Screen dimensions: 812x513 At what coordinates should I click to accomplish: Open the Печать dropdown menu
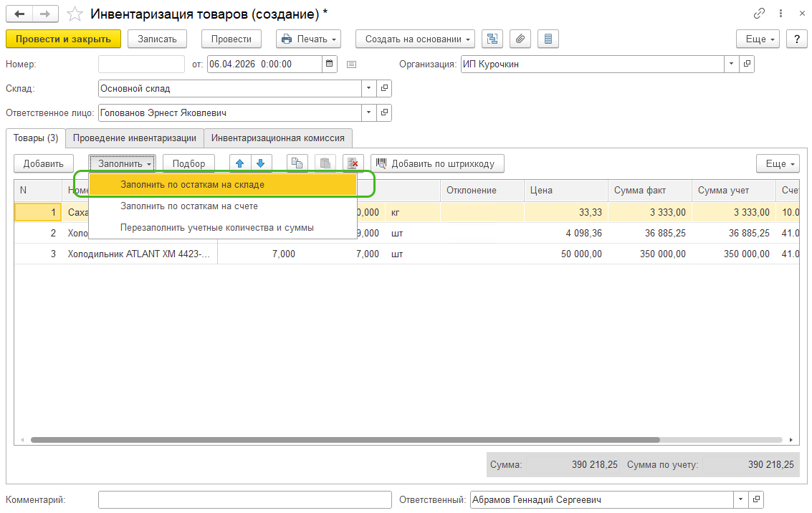click(308, 39)
